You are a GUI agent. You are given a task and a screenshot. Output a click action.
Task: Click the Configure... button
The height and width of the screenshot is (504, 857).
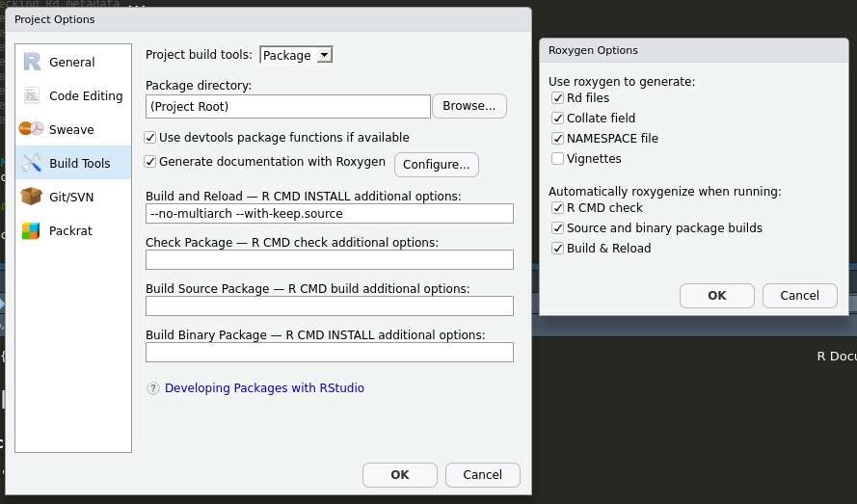437,165
